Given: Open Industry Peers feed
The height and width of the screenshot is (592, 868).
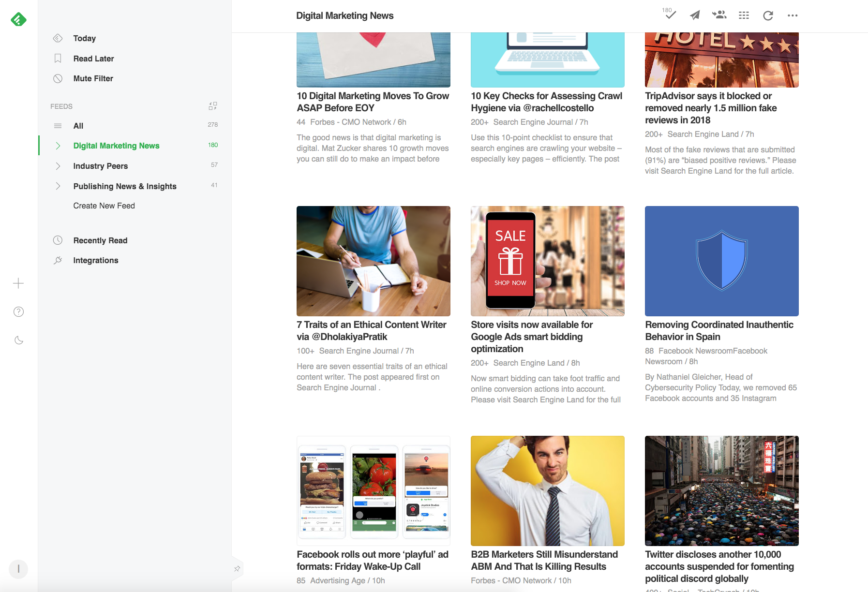Looking at the screenshot, I should pyautogui.click(x=100, y=166).
